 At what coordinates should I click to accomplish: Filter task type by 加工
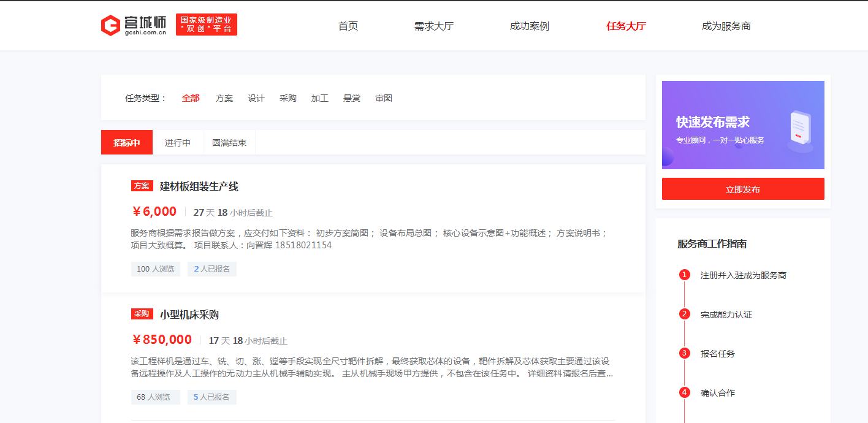[320, 98]
